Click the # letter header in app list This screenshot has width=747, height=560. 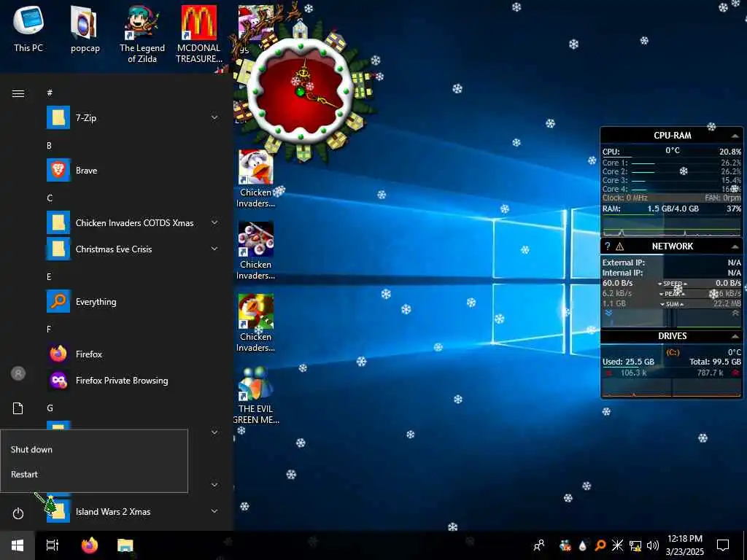(50, 93)
